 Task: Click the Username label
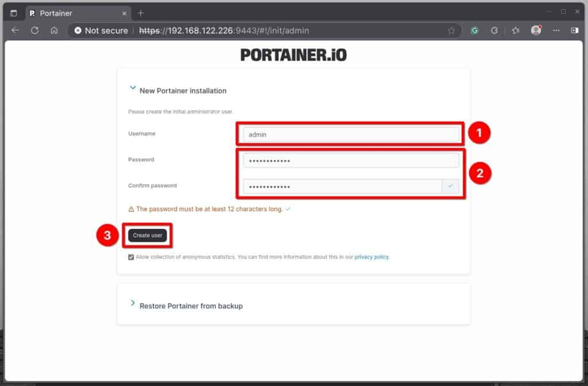142,134
